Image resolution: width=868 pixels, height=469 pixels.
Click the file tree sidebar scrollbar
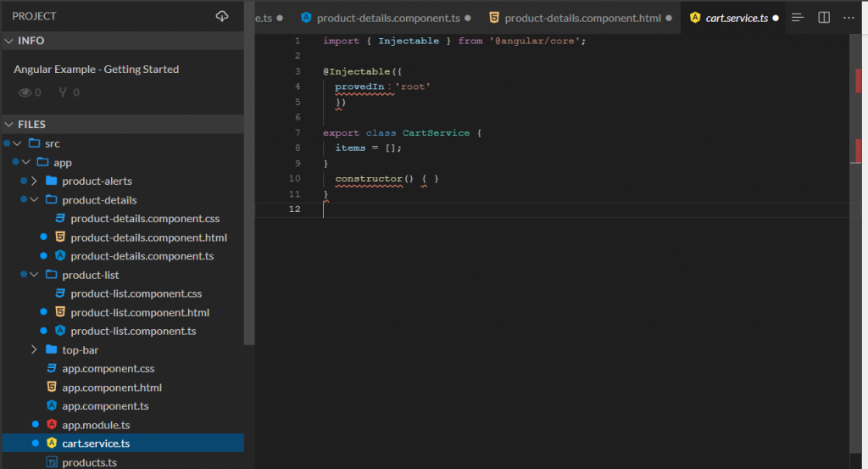coord(249,173)
